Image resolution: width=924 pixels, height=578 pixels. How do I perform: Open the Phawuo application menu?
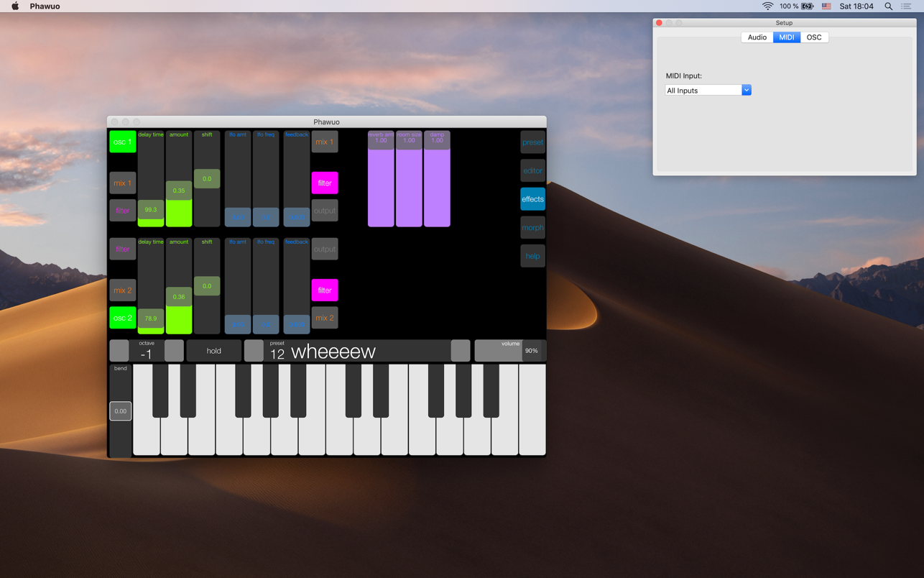45,6
